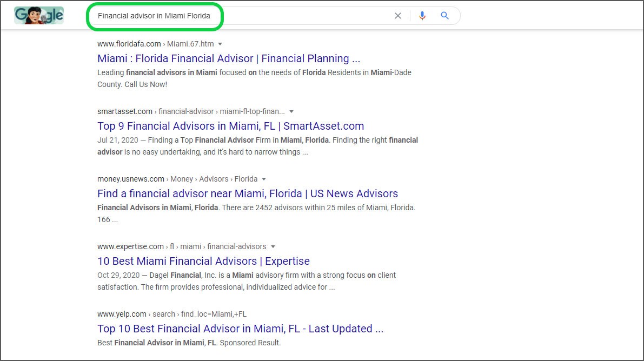Image resolution: width=644 pixels, height=361 pixels.
Task: Click the www.yelp.com breadcrumb URL
Action: 122,314
